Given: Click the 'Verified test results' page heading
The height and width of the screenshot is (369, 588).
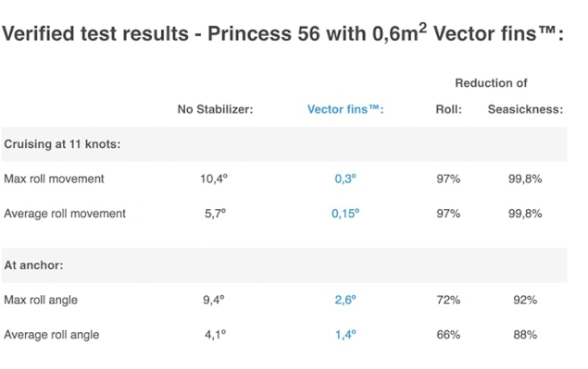Looking at the screenshot, I should (282, 33).
